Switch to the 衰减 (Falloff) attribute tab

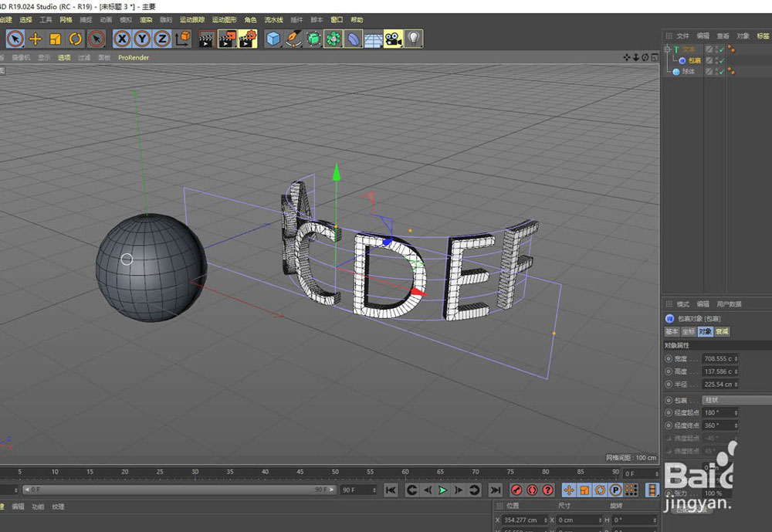722,331
